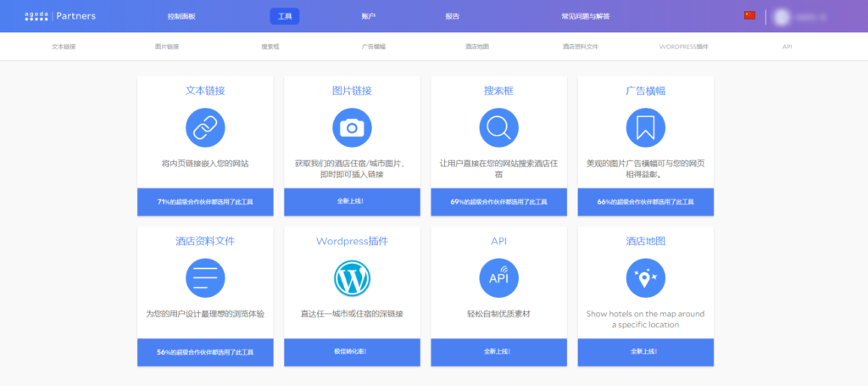Click the WordPress logo icon
Screen dimensions: 868x386
coord(352,277)
